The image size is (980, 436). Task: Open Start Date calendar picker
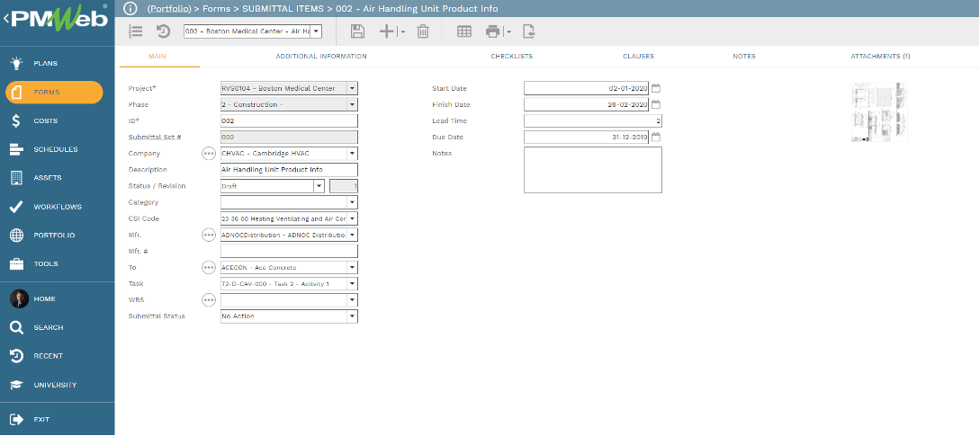pyautogui.click(x=656, y=88)
